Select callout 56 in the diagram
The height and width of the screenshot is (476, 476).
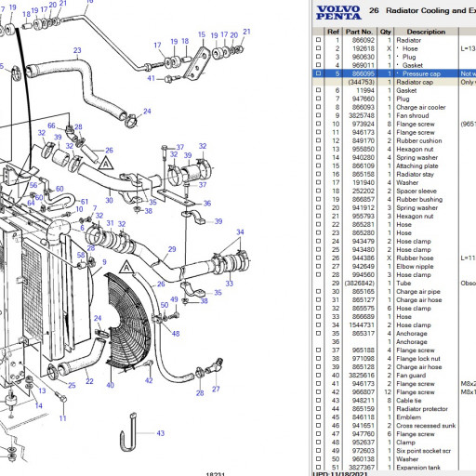[33, 185]
